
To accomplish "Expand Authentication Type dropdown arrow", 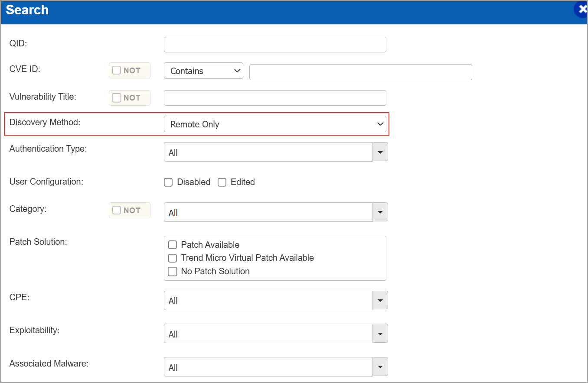I will [x=380, y=152].
